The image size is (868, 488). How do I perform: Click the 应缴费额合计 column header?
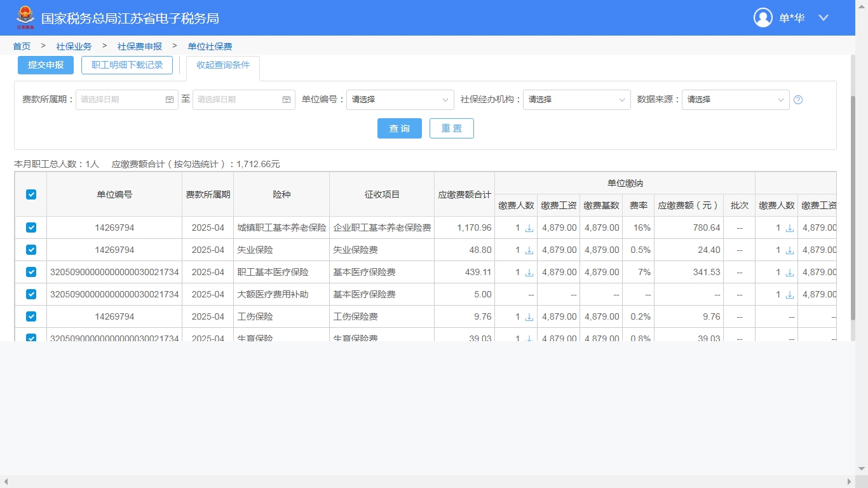coord(465,194)
